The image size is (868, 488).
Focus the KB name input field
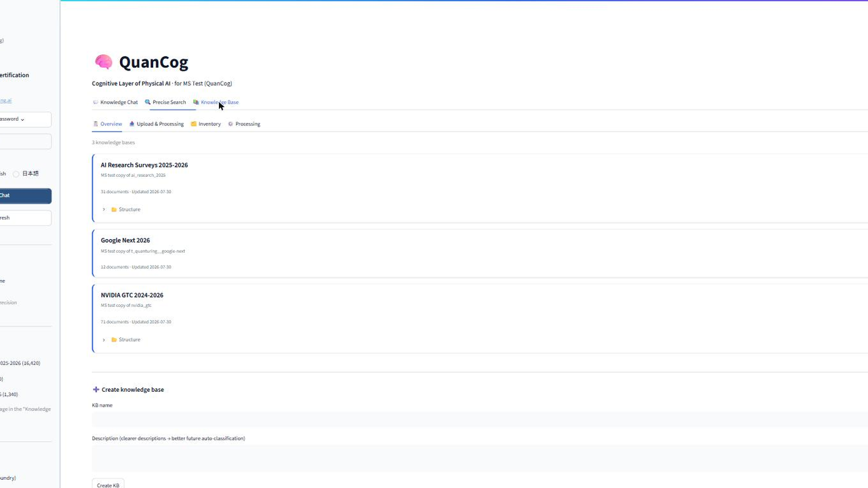[x=480, y=420]
